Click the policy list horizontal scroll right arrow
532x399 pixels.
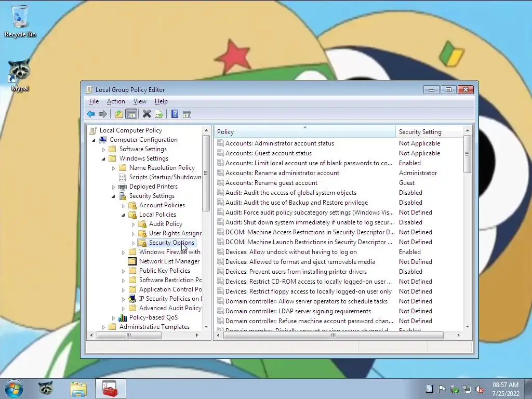[x=458, y=335]
